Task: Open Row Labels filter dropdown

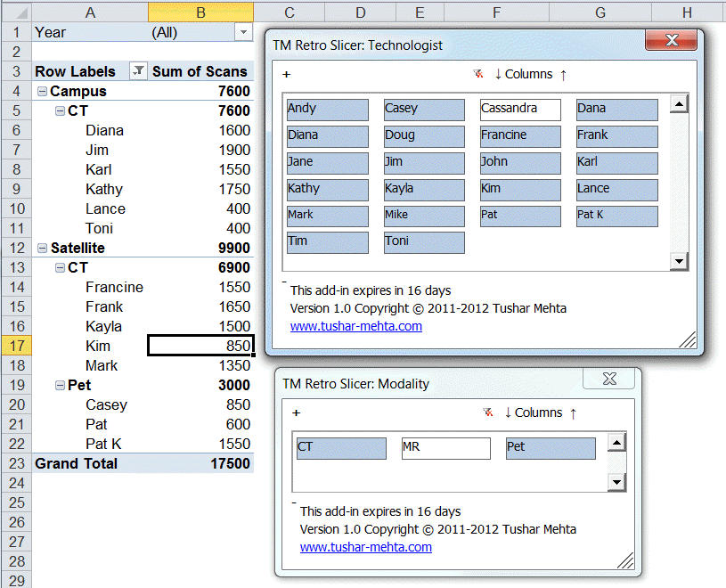Action: [138, 71]
